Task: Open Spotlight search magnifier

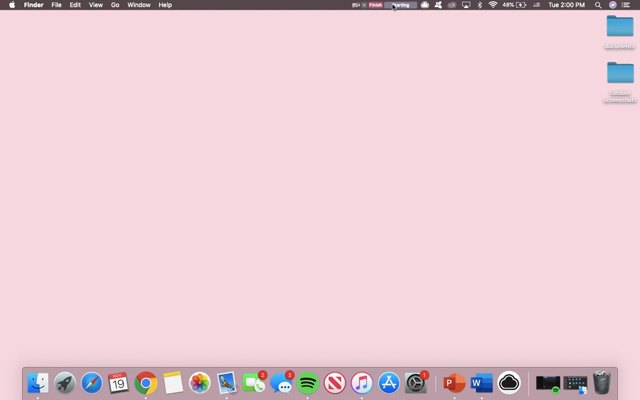Action: pyautogui.click(x=598, y=5)
